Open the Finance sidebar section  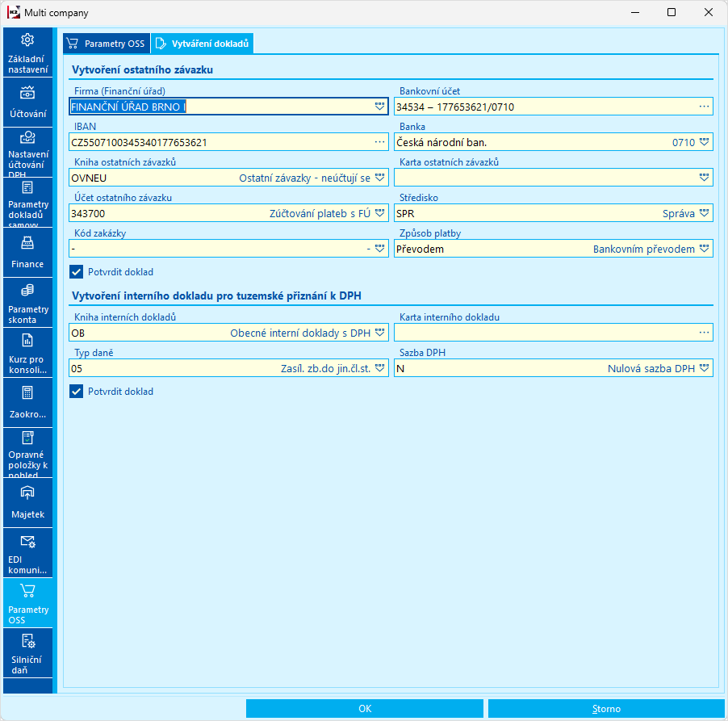[28, 252]
